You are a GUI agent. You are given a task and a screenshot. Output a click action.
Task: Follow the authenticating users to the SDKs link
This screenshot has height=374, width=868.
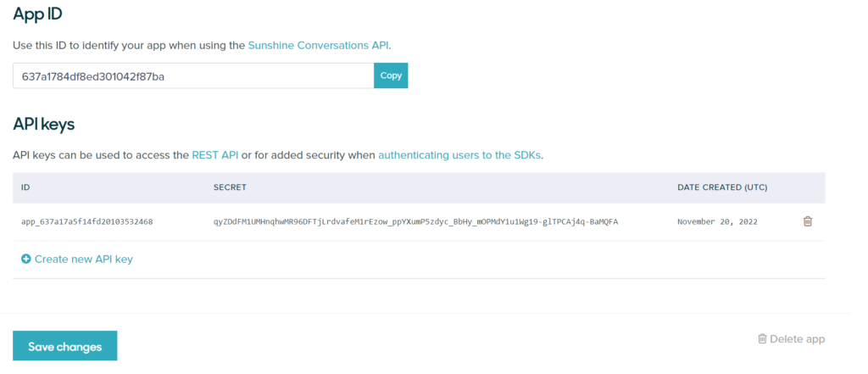point(459,155)
